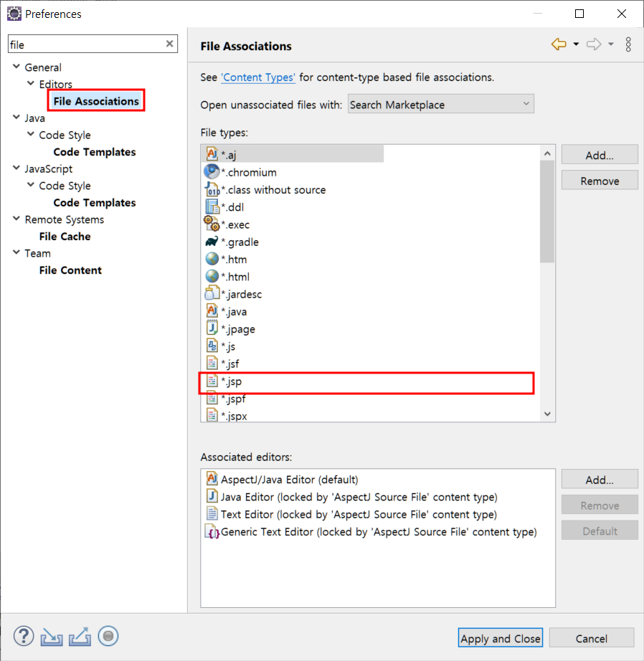Select File Content under Team
644x661 pixels.
tap(70, 270)
